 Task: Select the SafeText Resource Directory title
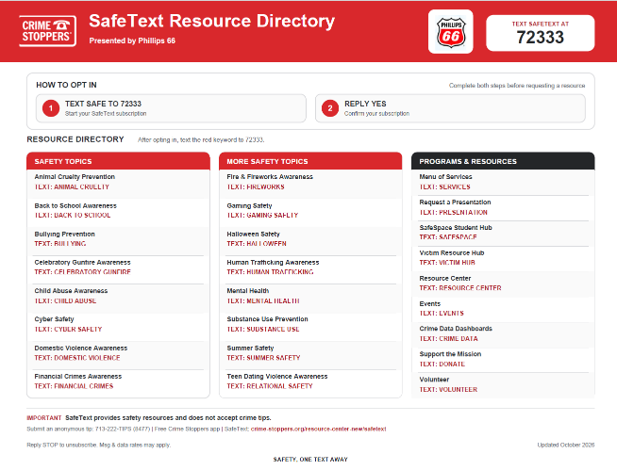212,21
